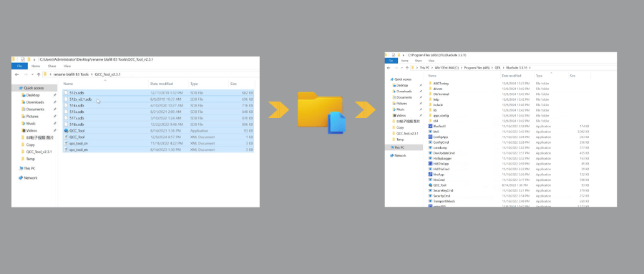Go back in BlueSuite window
Viewport: 644px width, 274px height.
tap(389, 68)
